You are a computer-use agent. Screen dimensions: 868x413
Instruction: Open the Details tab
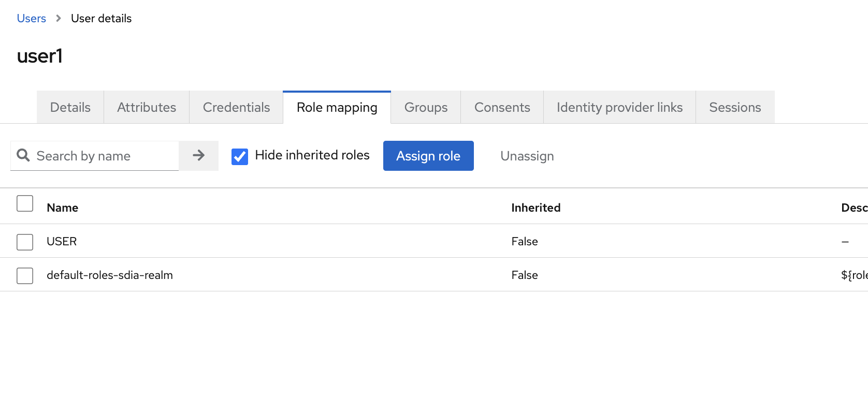click(x=70, y=107)
